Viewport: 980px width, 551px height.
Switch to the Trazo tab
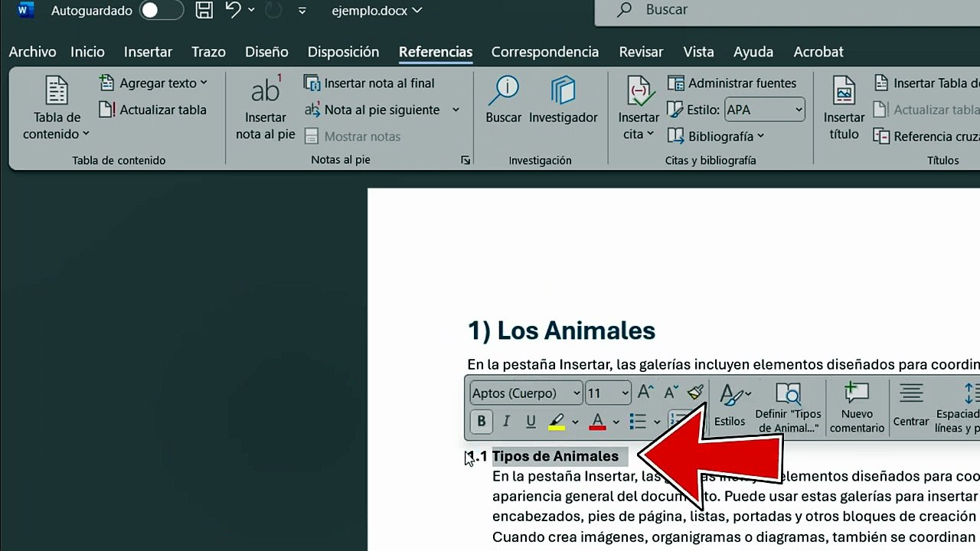(208, 52)
